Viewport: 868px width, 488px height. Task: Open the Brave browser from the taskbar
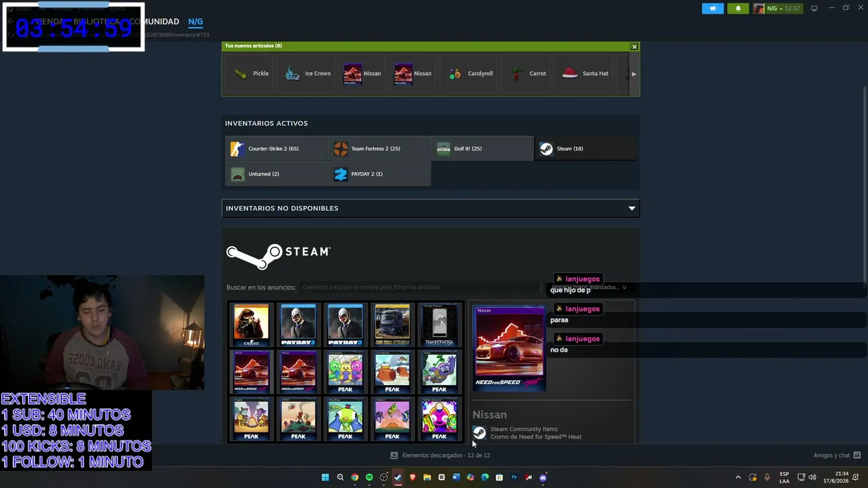coord(412,477)
